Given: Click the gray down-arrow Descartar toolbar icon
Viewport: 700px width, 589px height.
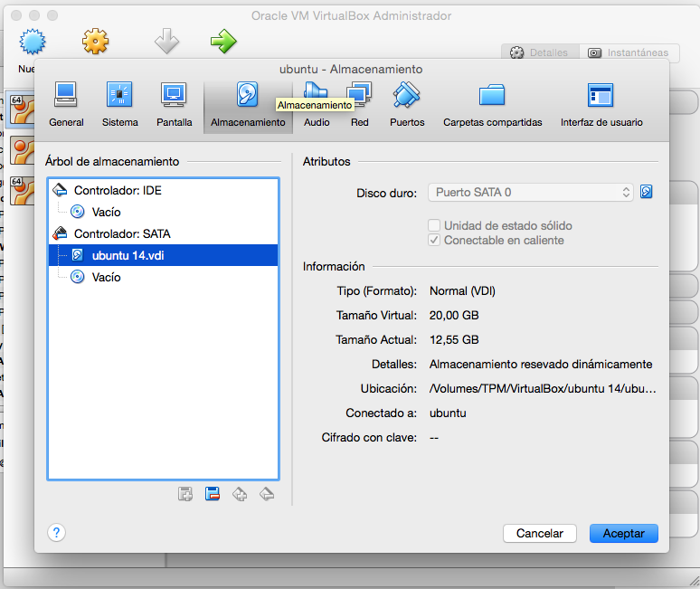Looking at the screenshot, I should pos(167,41).
